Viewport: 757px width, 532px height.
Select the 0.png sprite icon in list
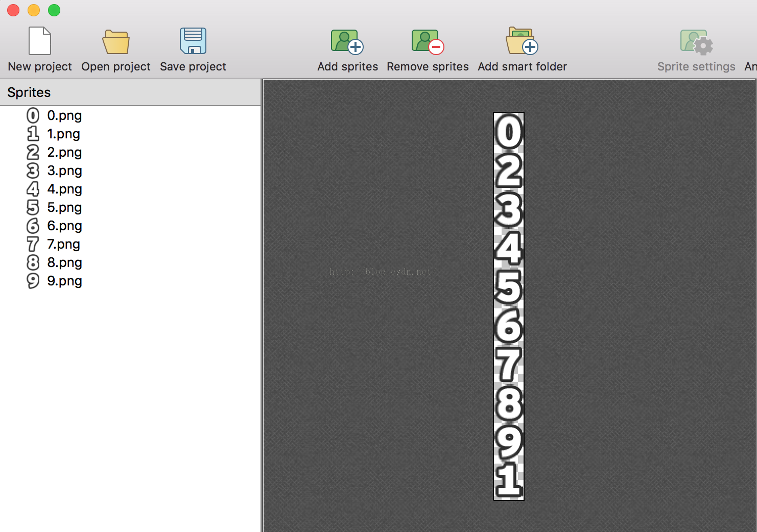click(33, 115)
